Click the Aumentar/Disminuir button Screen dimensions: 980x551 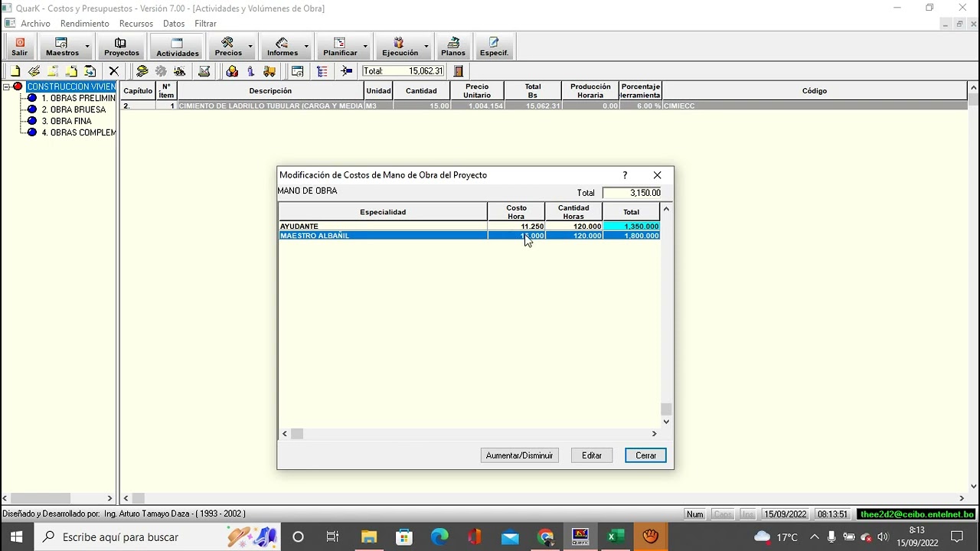pos(519,455)
